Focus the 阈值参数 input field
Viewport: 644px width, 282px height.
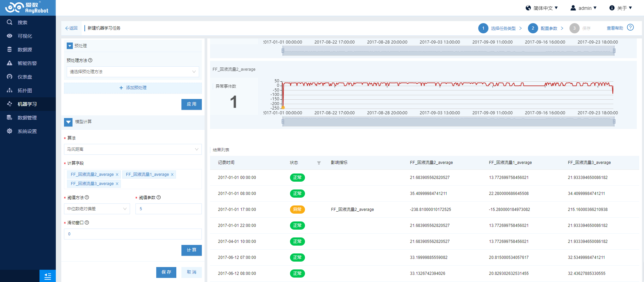click(168, 209)
